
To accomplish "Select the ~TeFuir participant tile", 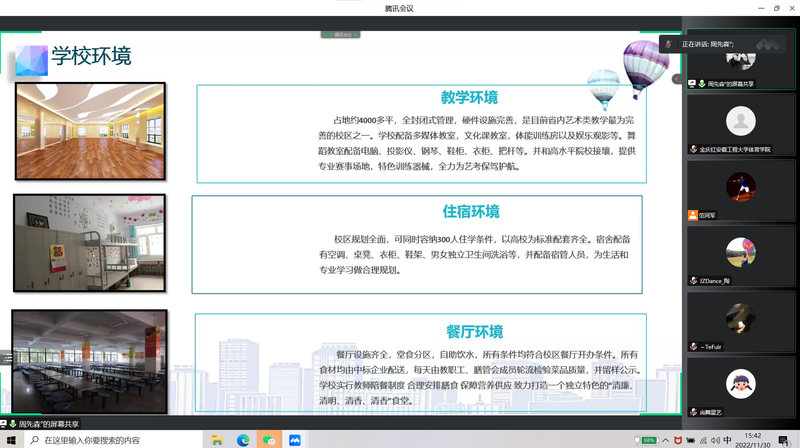I will point(740,322).
